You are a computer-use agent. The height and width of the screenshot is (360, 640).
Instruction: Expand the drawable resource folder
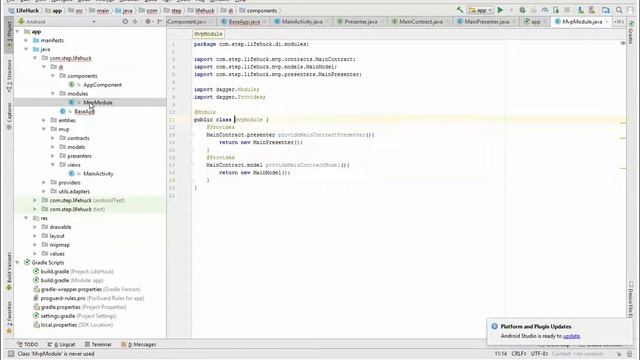pyautogui.click(x=35, y=227)
